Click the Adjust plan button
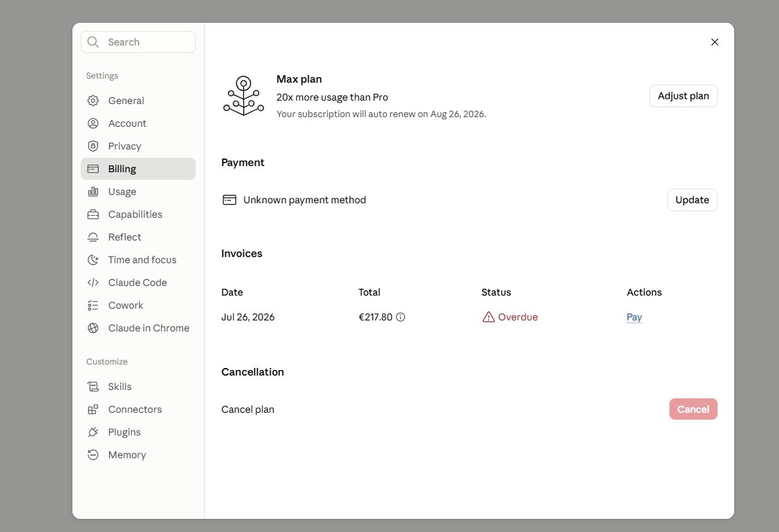 click(x=683, y=96)
